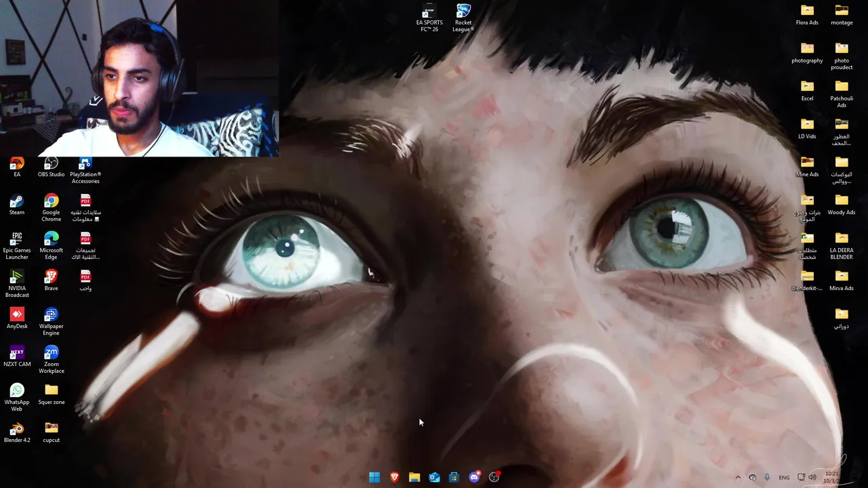Select the photo proudect folder
This screenshot has height=488, width=868.
[842, 56]
